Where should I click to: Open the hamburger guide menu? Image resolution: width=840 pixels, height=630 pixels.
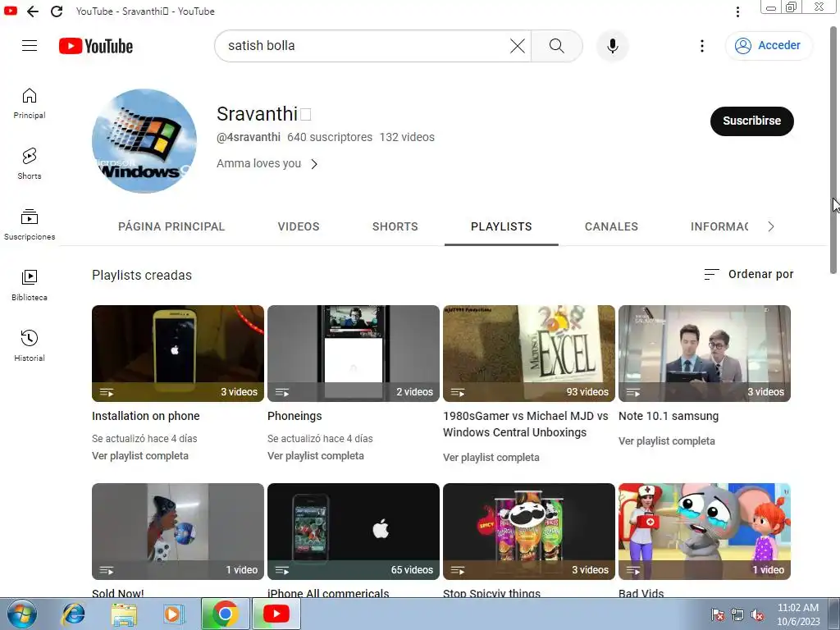pos(30,46)
